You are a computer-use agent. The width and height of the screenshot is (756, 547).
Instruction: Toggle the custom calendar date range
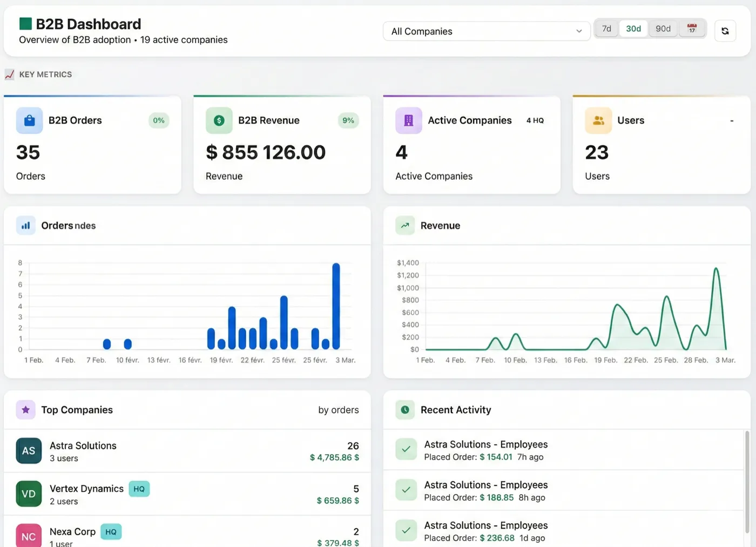point(692,29)
